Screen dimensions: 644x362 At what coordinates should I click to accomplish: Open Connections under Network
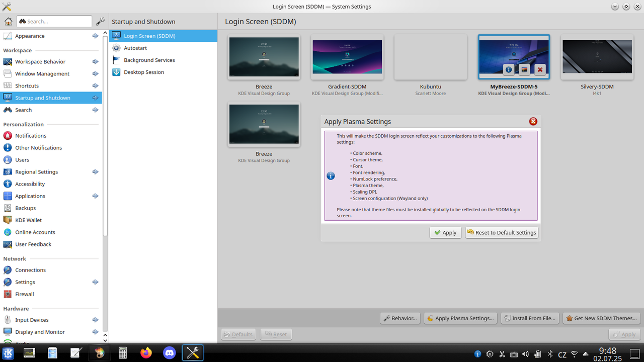pyautogui.click(x=51, y=269)
